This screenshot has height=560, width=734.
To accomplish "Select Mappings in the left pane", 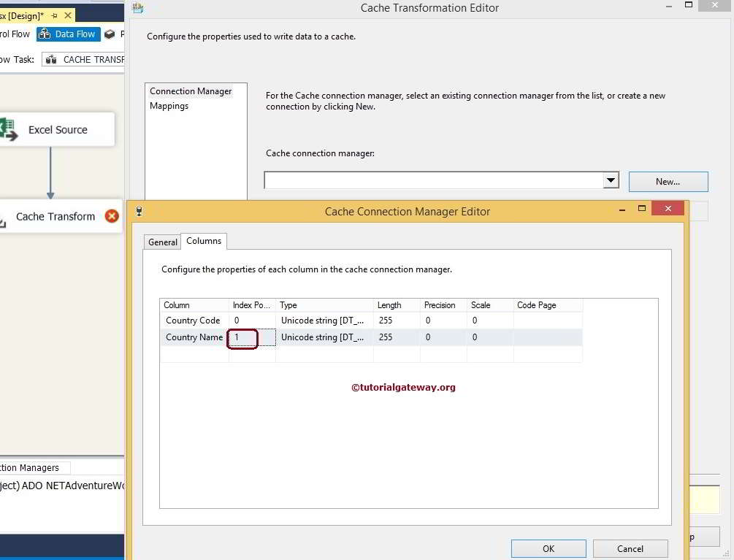I will [169, 105].
